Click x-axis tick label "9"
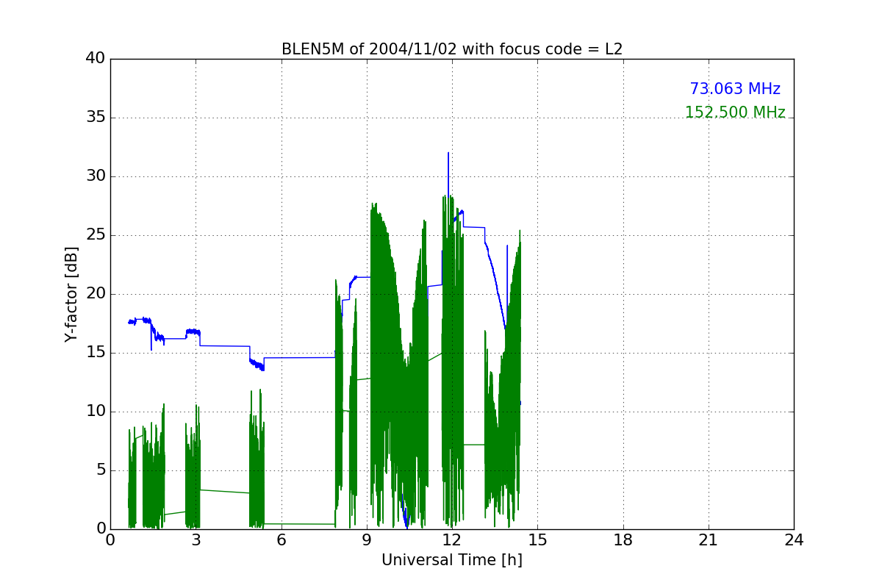Viewport: 882px width, 588px height. 367,540
